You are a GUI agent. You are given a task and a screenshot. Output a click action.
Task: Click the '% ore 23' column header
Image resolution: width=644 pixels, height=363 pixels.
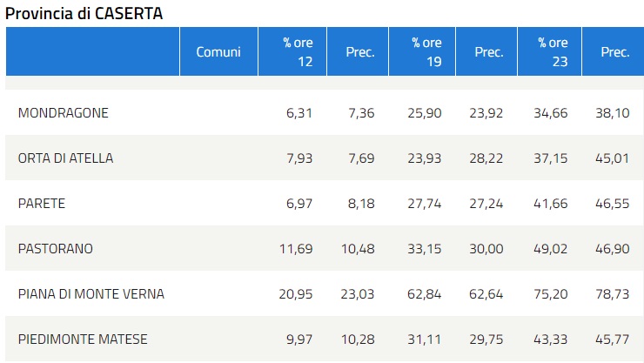tap(553, 52)
